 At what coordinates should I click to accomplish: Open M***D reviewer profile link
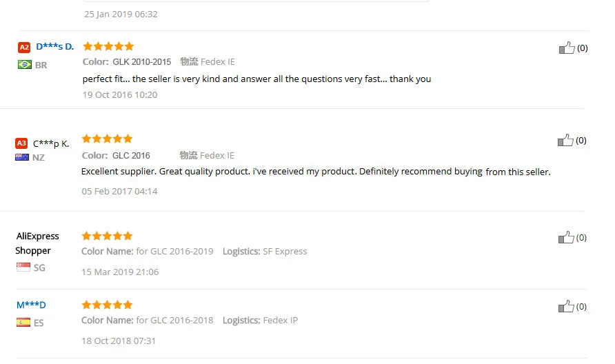31,305
